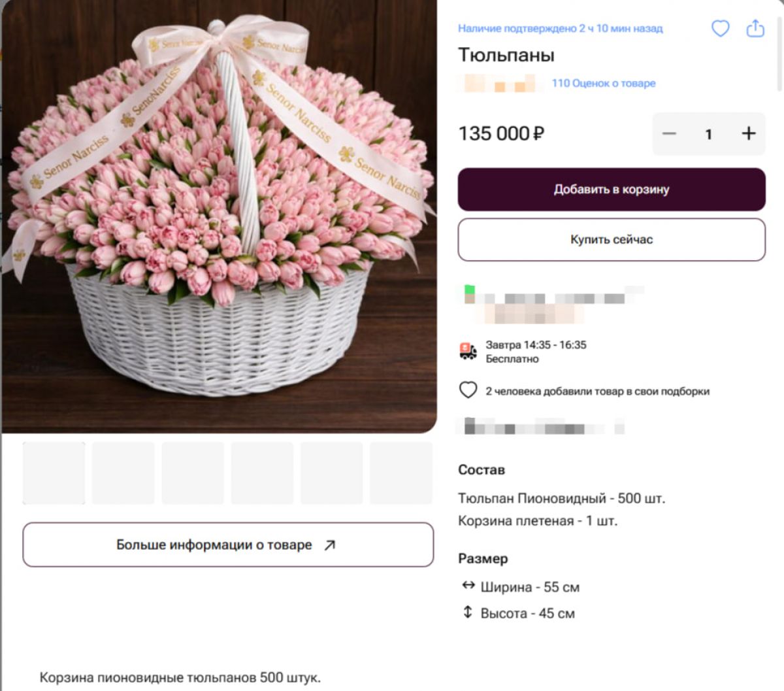This screenshot has width=784, height=691.
Task: Click the main tulip basket photo
Action: 219,216
